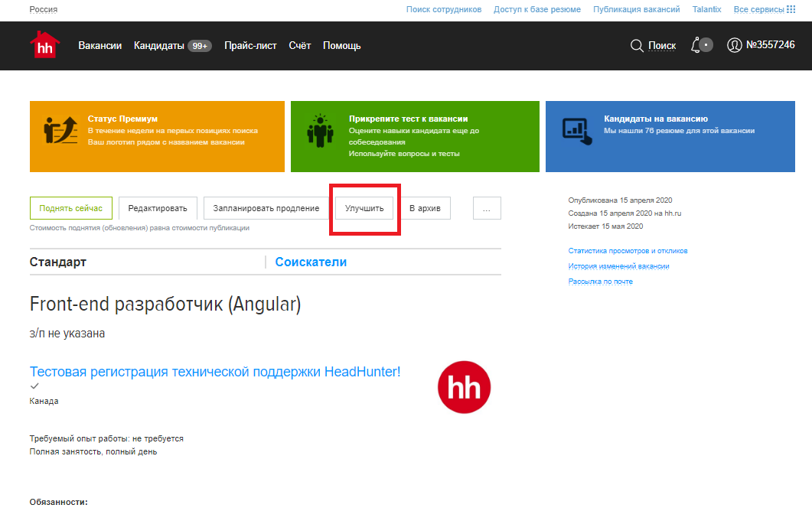The image size is (812, 508).
Task: Click Создана 15 апреля 2020 text
Action: point(624,213)
